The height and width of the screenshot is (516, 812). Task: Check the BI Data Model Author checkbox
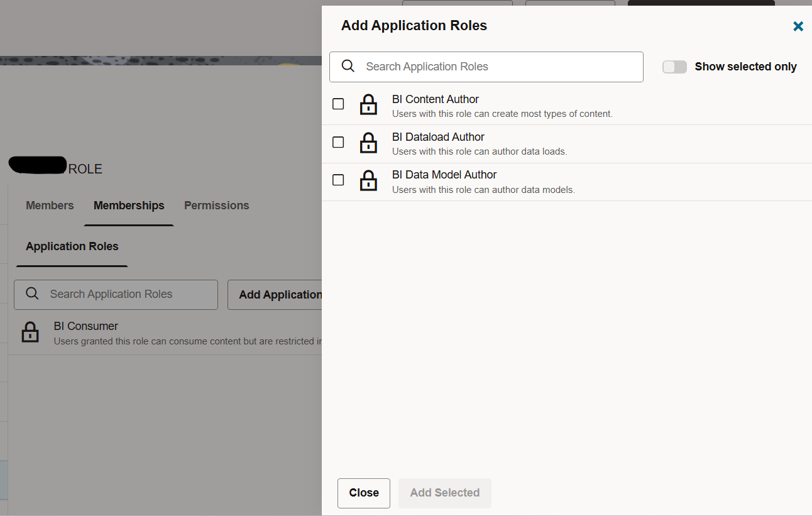(338, 180)
